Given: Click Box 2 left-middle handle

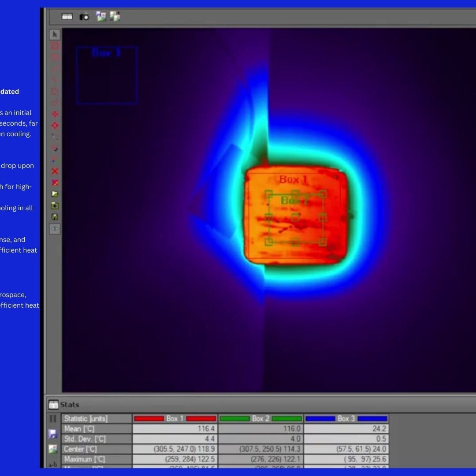Looking at the screenshot, I should coord(268,217).
